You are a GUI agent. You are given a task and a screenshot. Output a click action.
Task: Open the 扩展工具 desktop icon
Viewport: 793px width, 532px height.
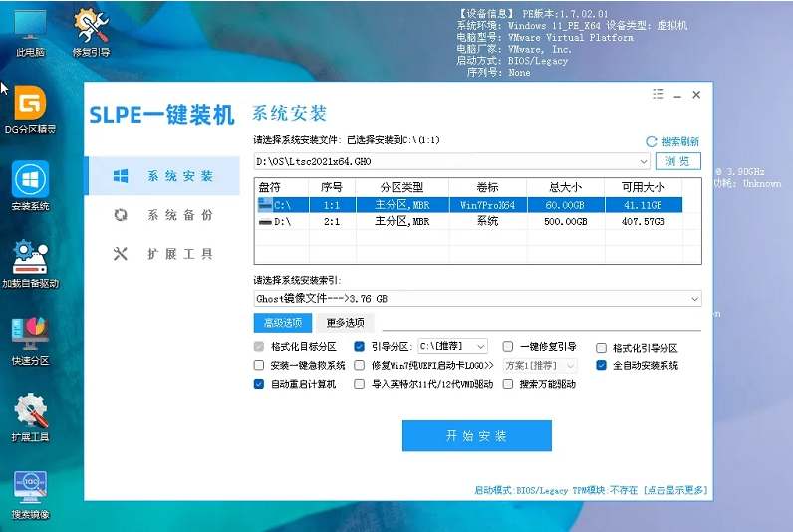click(x=30, y=417)
